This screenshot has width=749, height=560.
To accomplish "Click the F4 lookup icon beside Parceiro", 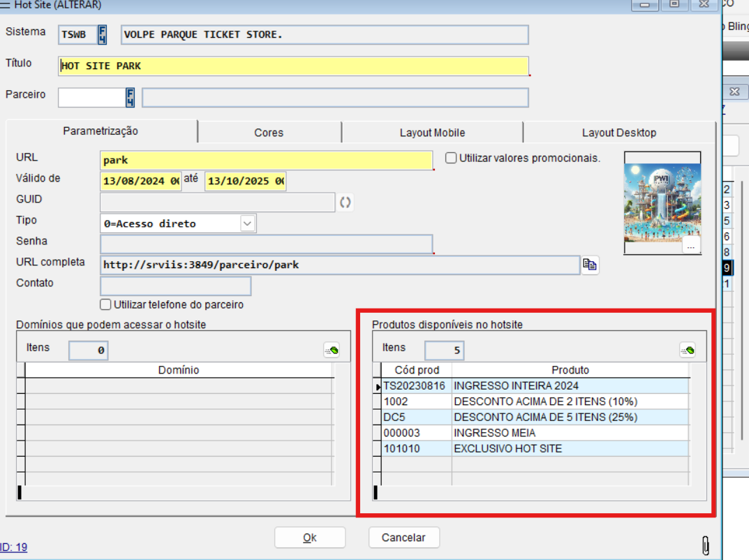I will coord(130,97).
